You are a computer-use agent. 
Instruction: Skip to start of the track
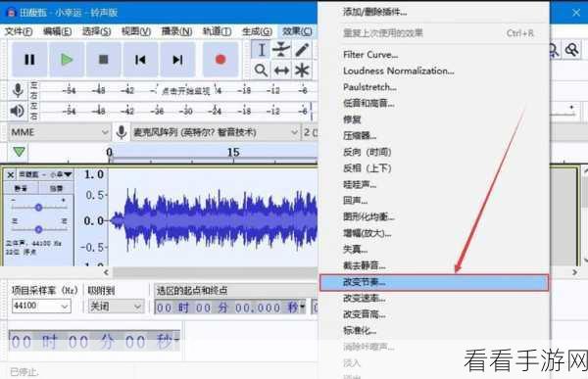[140, 59]
